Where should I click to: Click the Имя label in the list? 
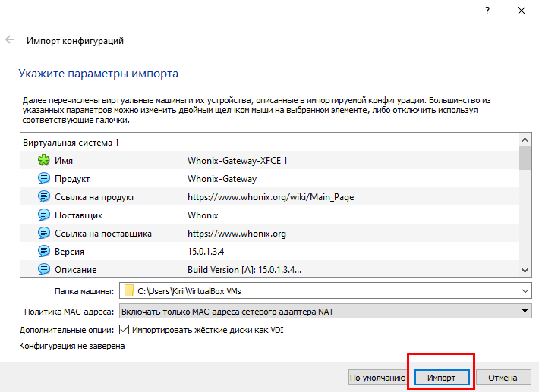point(64,161)
